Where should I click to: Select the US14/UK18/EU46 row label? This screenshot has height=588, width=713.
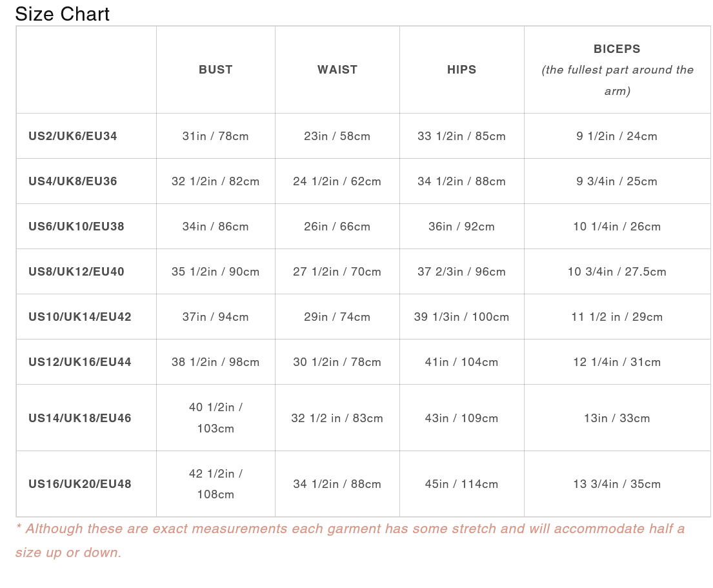click(x=80, y=418)
